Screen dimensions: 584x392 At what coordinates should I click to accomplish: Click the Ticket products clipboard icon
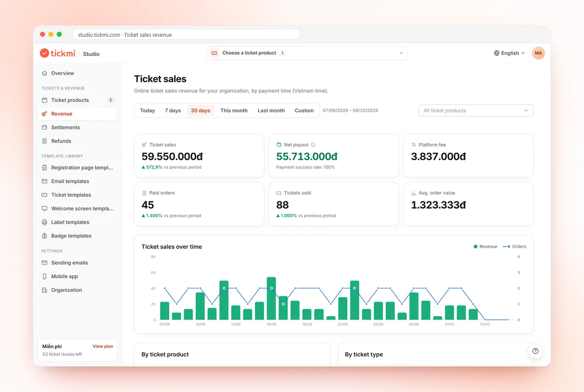[x=45, y=100]
